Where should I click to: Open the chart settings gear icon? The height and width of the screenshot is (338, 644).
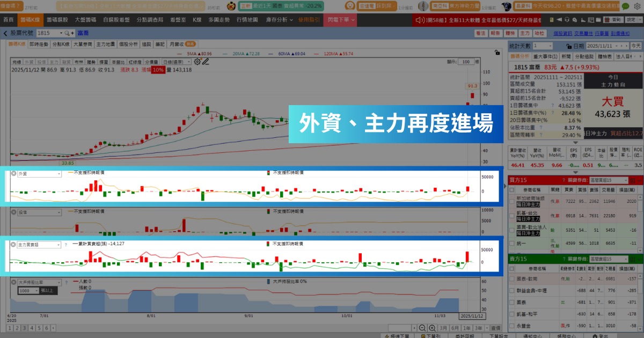[x=196, y=61]
